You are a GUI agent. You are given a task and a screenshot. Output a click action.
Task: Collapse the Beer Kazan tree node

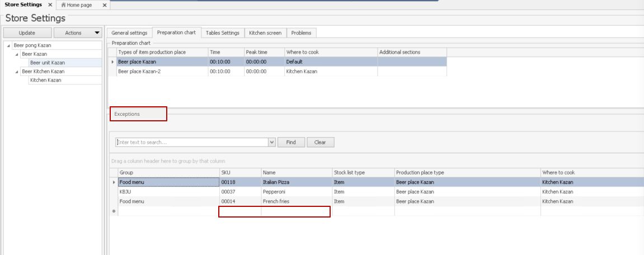(16, 54)
